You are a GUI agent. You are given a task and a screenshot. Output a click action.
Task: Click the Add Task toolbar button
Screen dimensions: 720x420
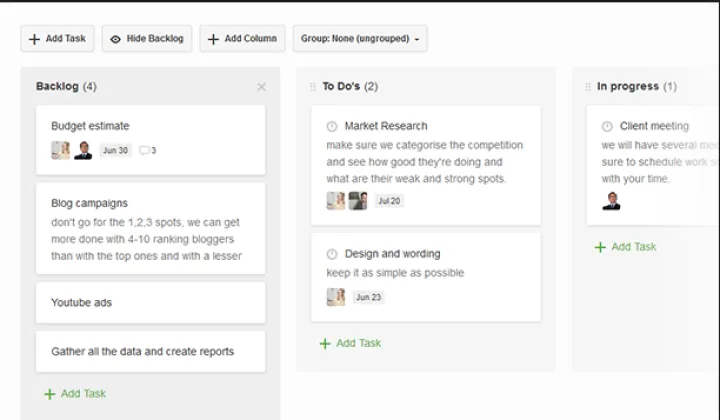(x=57, y=39)
